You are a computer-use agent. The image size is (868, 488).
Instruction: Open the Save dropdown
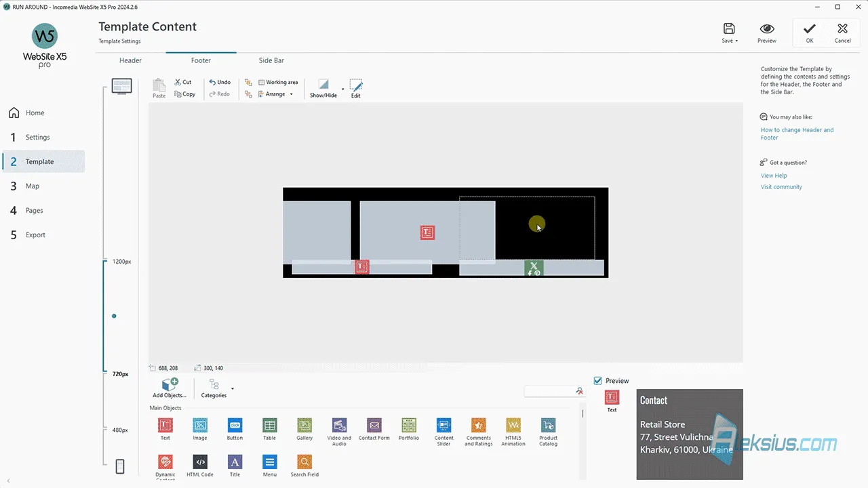pyautogui.click(x=730, y=33)
